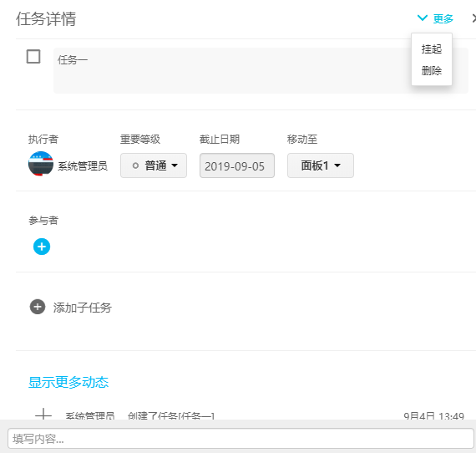Screen dimensions: 476x453
Task: Click the priority circle icon in 普通 button
Action: coord(135,165)
